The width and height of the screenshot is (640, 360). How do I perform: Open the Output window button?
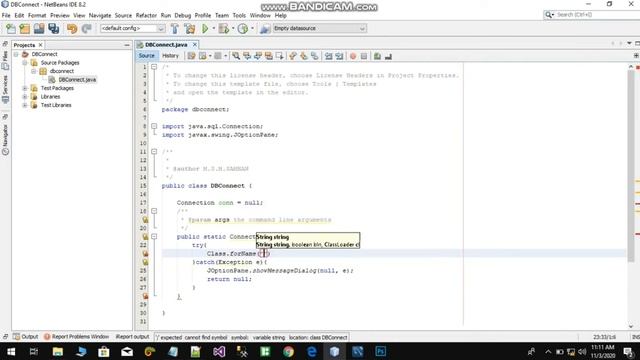click(x=26, y=337)
